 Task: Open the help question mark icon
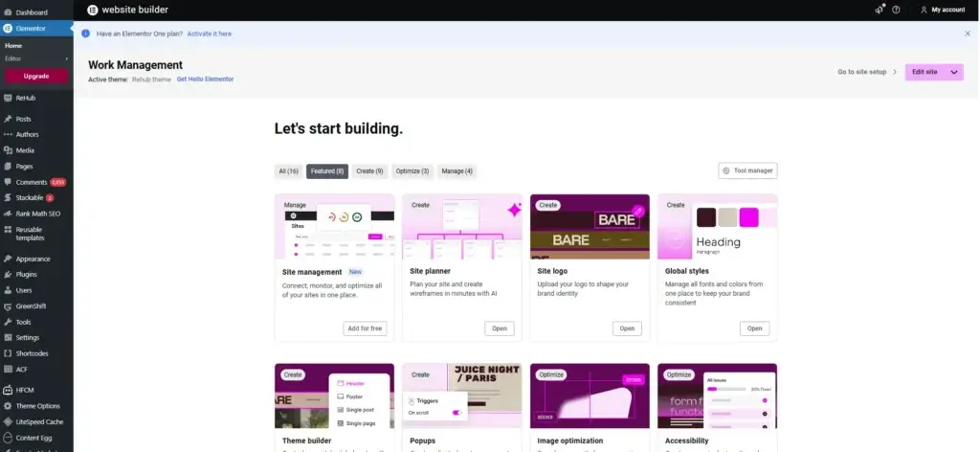coord(896,10)
